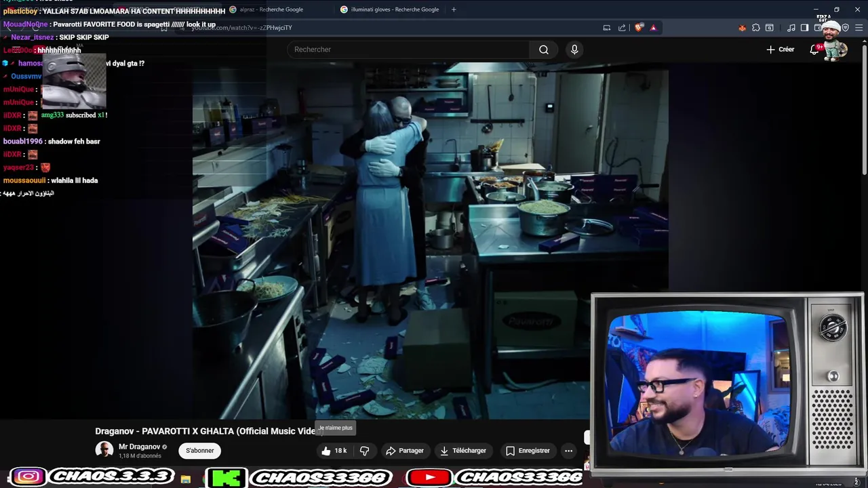Screen dimensions: 868x488
Task: Click the cast screen icon in address bar
Action: (607, 28)
